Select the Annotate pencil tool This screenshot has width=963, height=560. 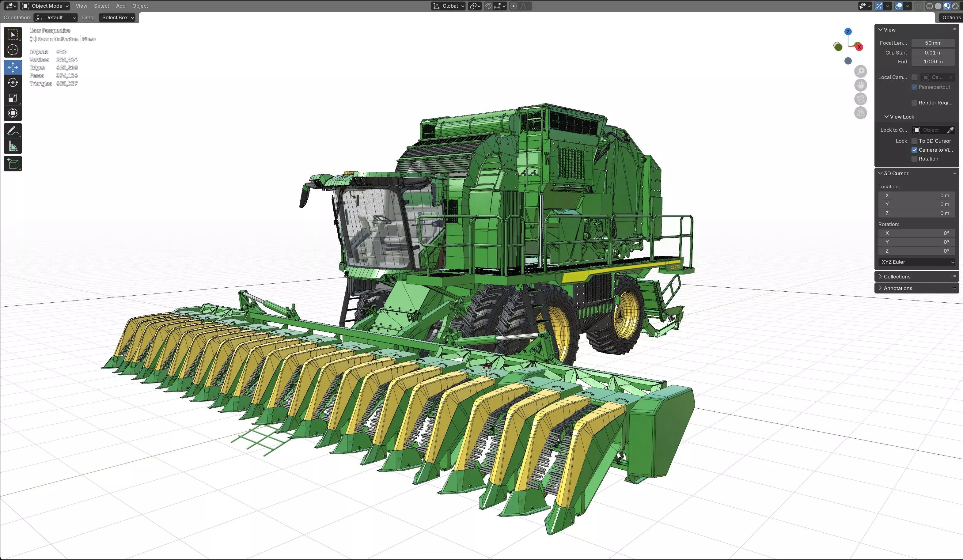[13, 131]
